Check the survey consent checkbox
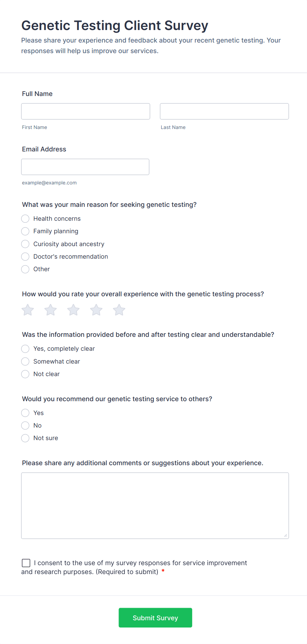This screenshot has height=644, width=307. coord(26,563)
